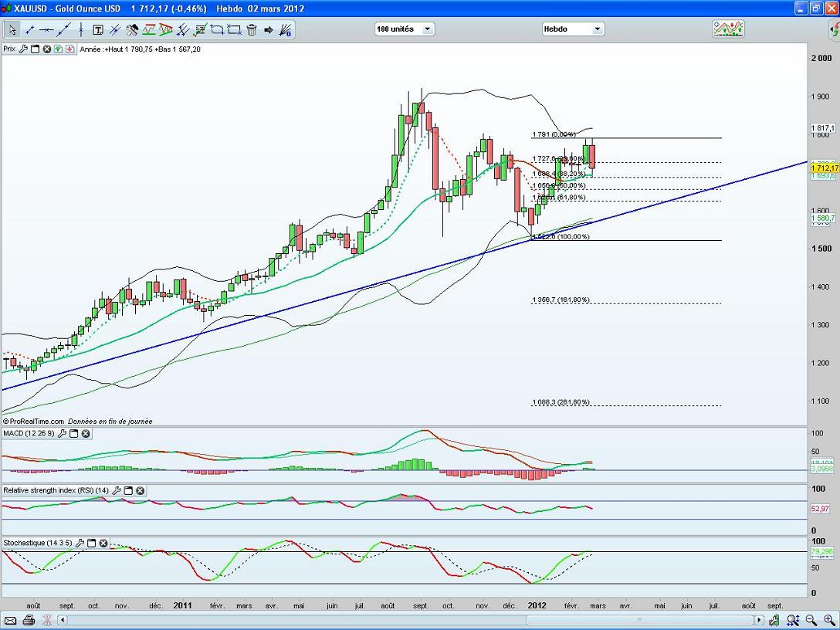
Task: Open the Hebdo timeframe dropdown
Action: (x=573, y=29)
